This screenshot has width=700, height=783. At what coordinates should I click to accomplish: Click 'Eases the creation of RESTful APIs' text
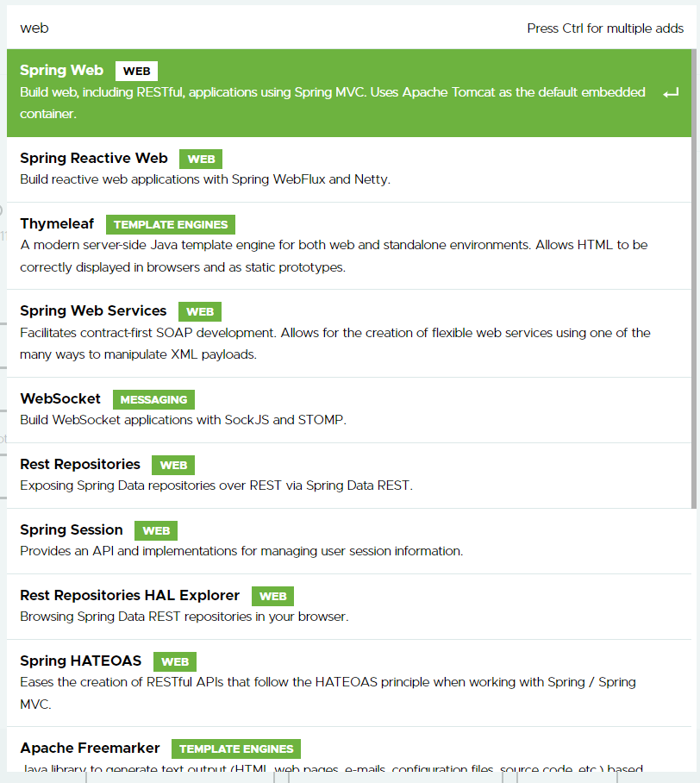coord(328,693)
